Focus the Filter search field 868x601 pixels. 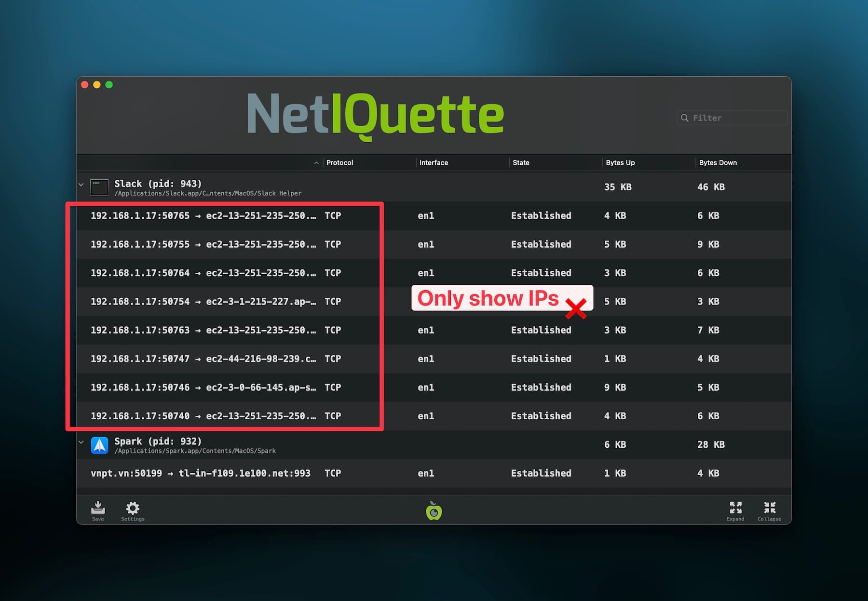(732, 118)
